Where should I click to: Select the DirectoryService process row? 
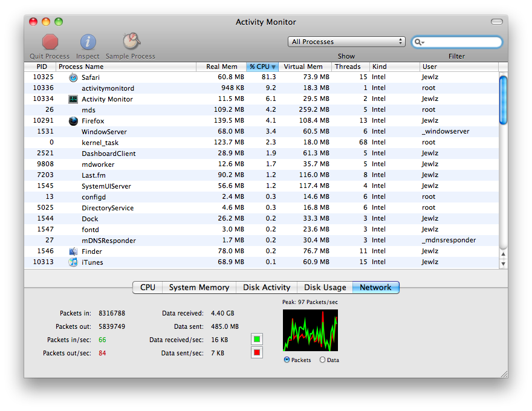[262, 207]
